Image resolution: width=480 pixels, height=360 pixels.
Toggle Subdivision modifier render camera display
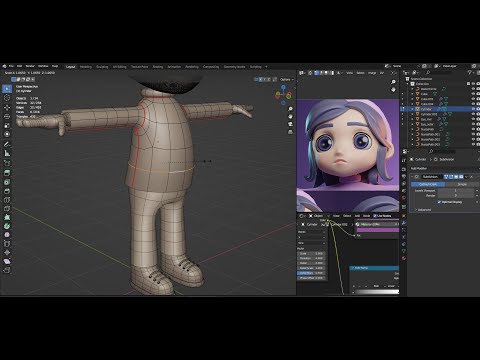[461, 177]
